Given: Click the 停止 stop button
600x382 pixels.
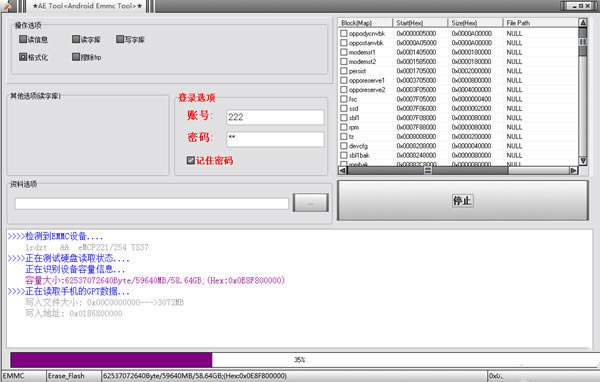Looking at the screenshot, I should [x=462, y=201].
